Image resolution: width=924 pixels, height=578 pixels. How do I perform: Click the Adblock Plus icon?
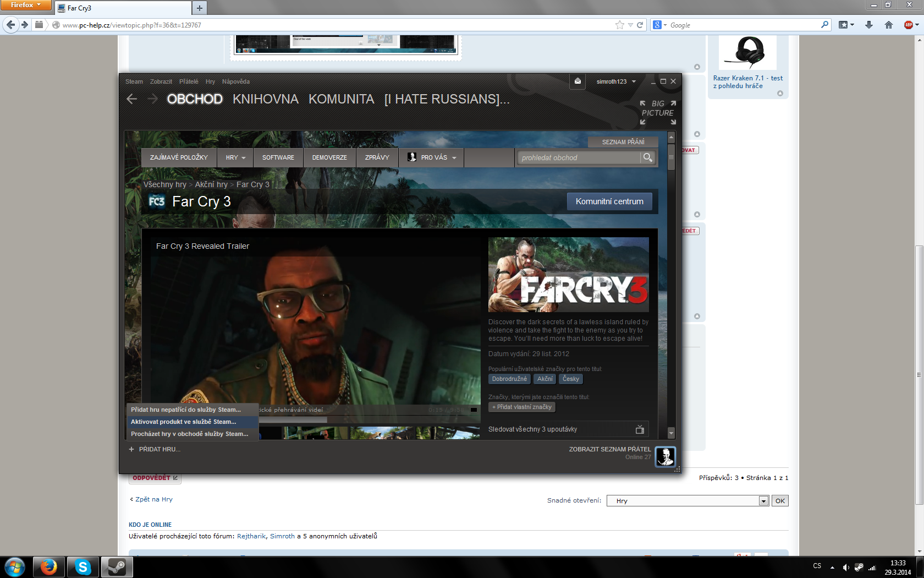click(909, 25)
